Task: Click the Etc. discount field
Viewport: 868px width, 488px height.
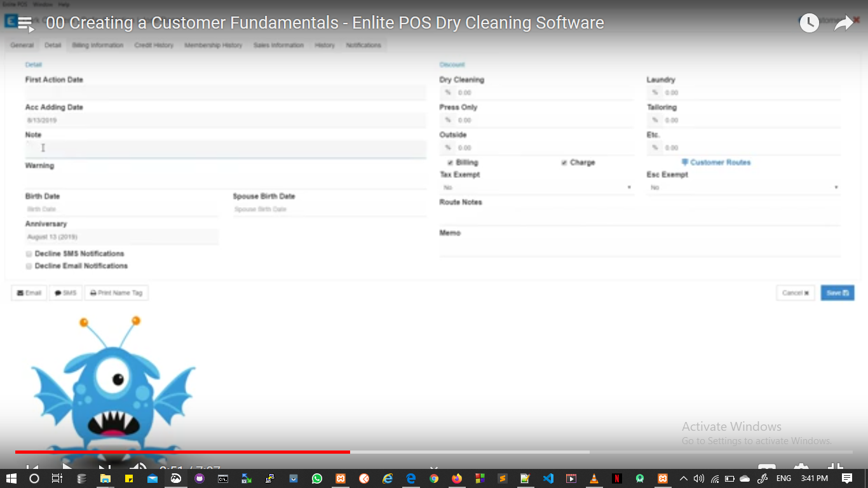Action: click(x=752, y=148)
